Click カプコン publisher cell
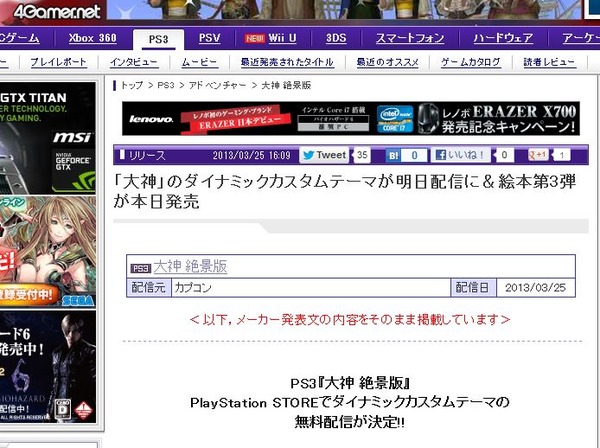 pos(311,288)
